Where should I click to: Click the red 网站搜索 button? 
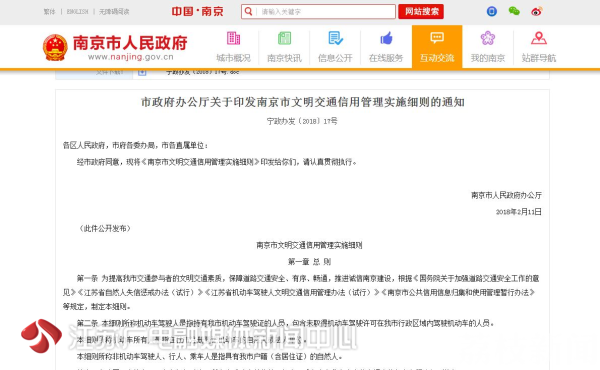[x=421, y=11]
